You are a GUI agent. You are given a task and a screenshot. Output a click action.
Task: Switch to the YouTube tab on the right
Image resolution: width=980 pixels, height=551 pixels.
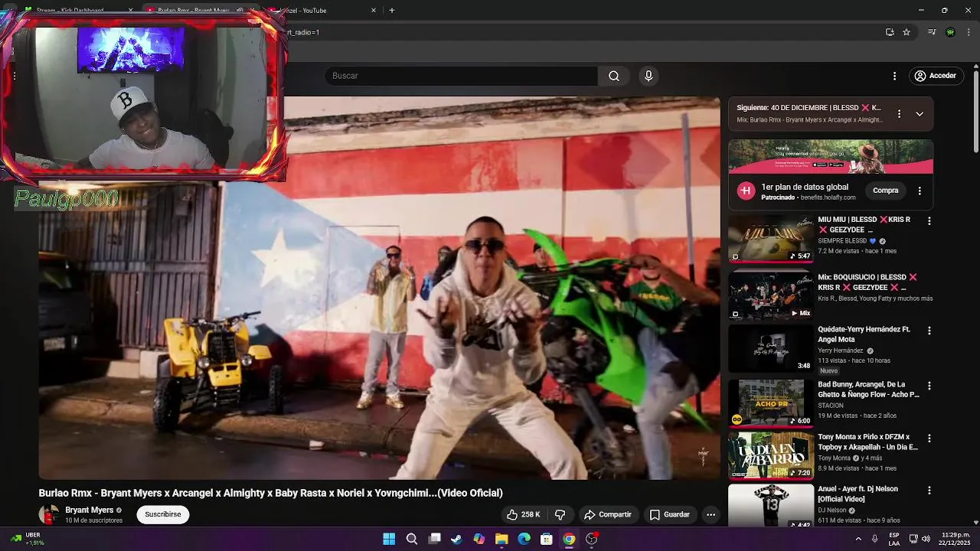[x=322, y=11]
